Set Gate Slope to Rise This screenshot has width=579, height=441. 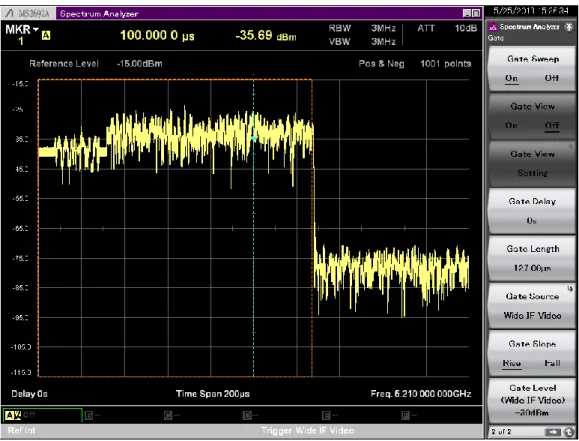click(512, 363)
